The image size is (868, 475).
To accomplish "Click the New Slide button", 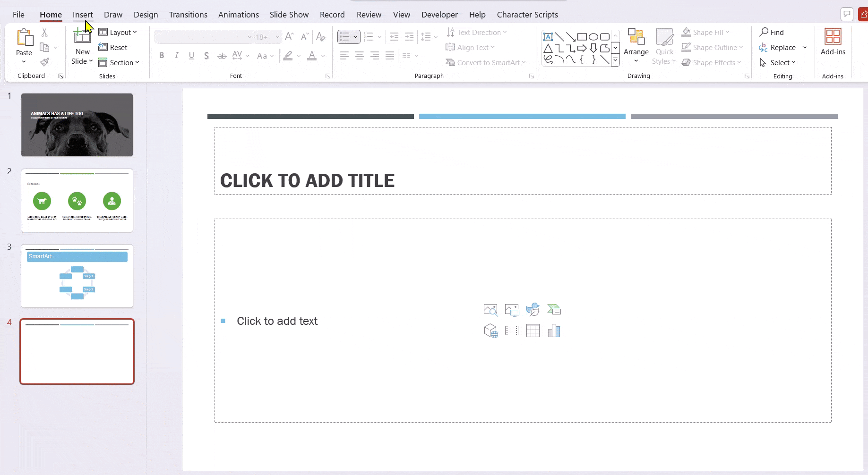I will pos(82,45).
